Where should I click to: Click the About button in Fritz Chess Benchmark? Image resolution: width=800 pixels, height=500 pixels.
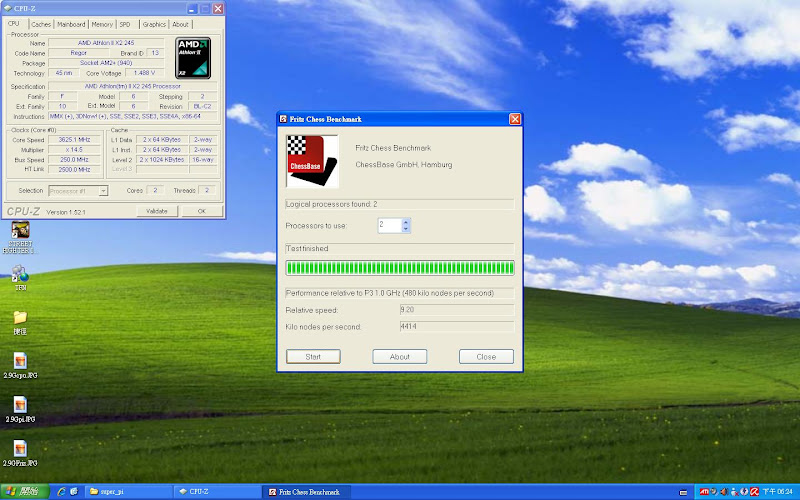[399, 357]
